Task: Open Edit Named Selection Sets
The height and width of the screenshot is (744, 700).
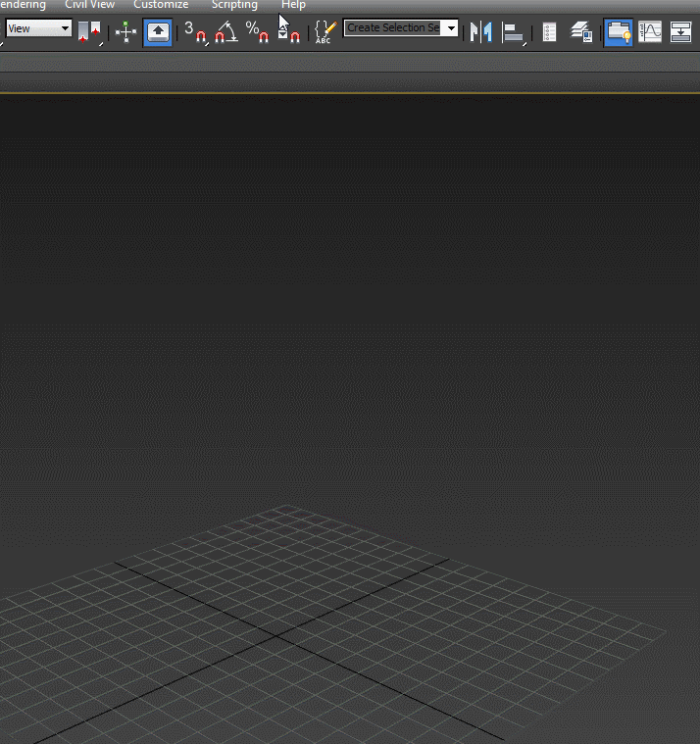Action: coord(325,31)
